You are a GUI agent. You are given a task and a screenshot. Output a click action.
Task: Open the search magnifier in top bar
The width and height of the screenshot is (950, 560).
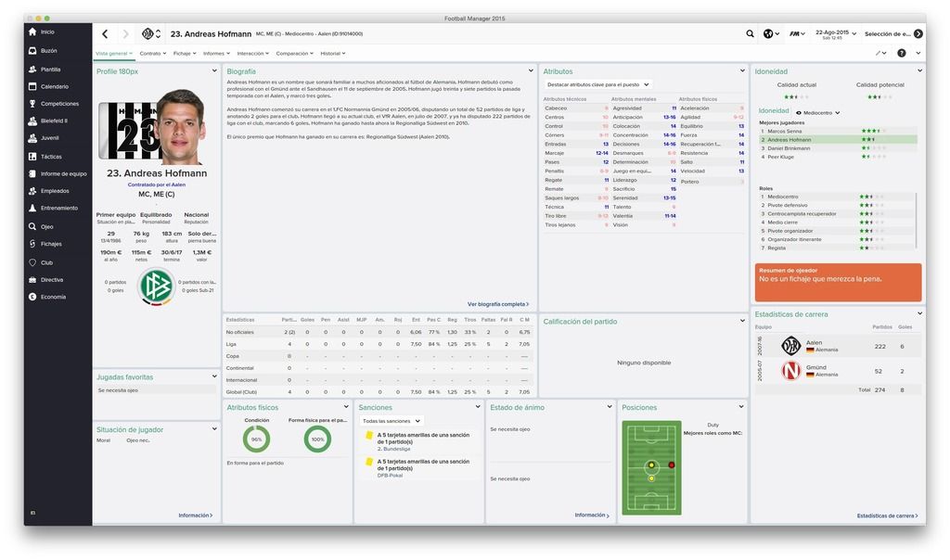pyautogui.click(x=750, y=34)
